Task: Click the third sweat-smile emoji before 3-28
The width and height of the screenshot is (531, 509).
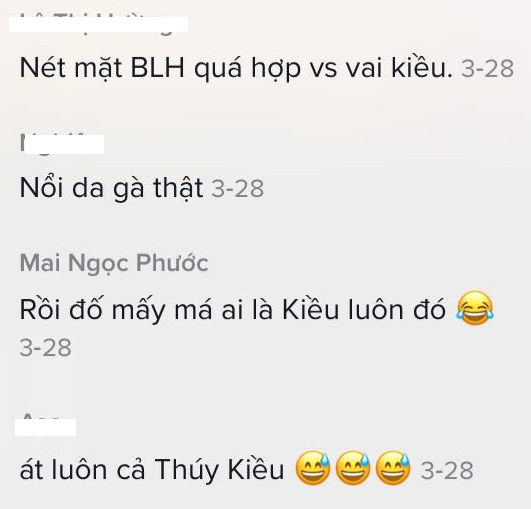Action: click(393, 468)
